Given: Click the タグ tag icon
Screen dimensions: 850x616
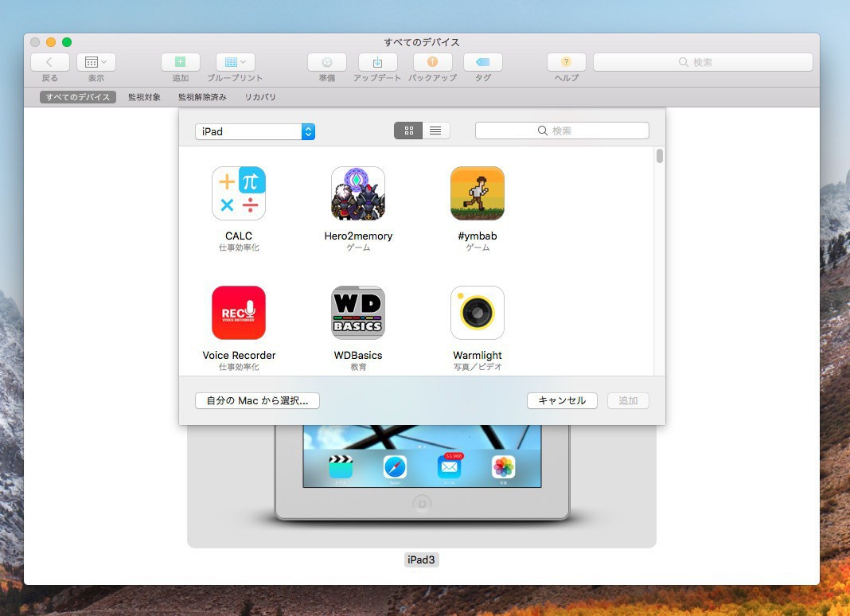Looking at the screenshot, I should 483,62.
